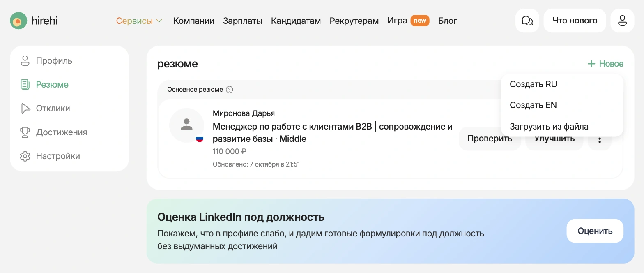Image resolution: width=644 pixels, height=273 pixels.
Task: Click the Оценить button in LinkedIn banner
Action: 595,231
